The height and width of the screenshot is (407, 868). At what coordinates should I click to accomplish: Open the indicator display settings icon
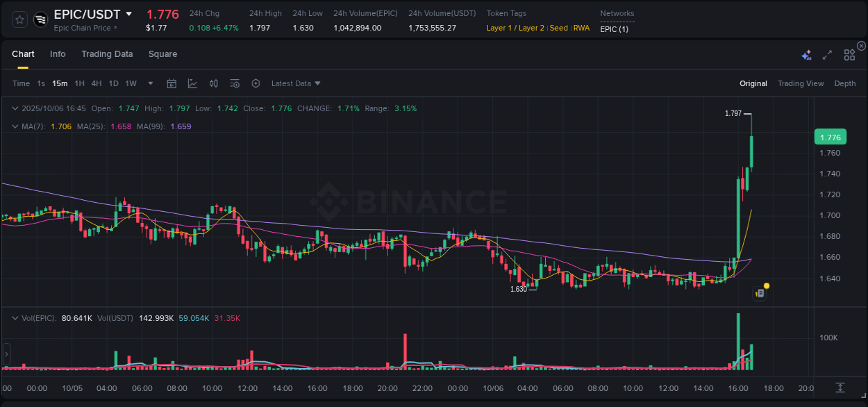234,83
